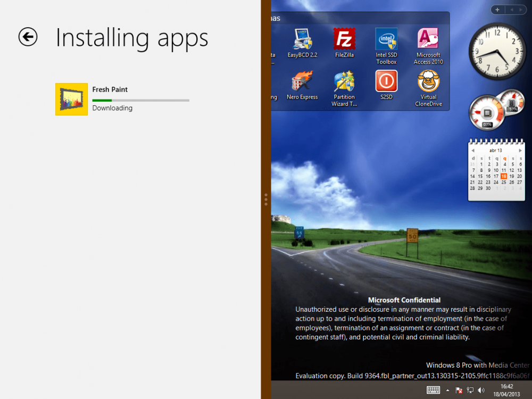Click the Downloading status text

point(112,108)
